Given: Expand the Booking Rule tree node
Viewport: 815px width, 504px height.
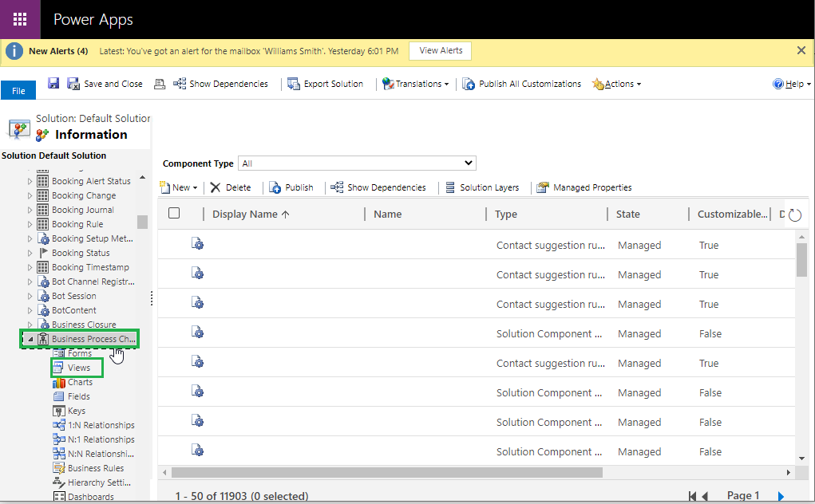Looking at the screenshot, I should coord(30,225).
